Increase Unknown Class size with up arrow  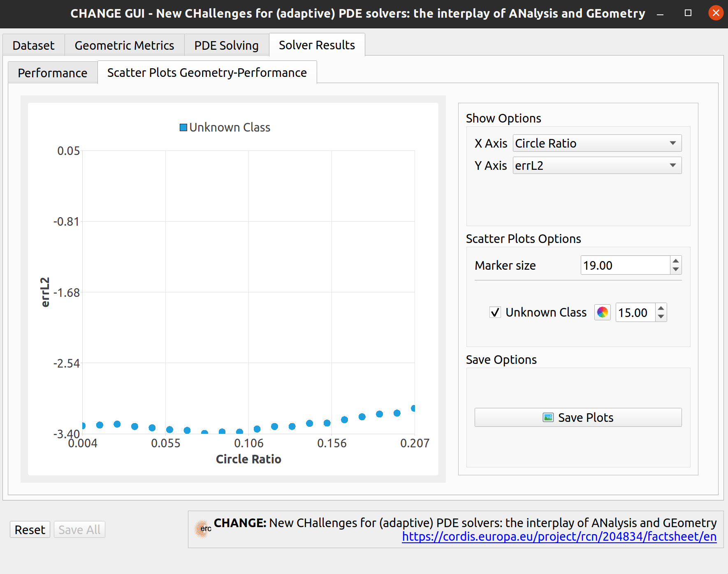coord(661,308)
